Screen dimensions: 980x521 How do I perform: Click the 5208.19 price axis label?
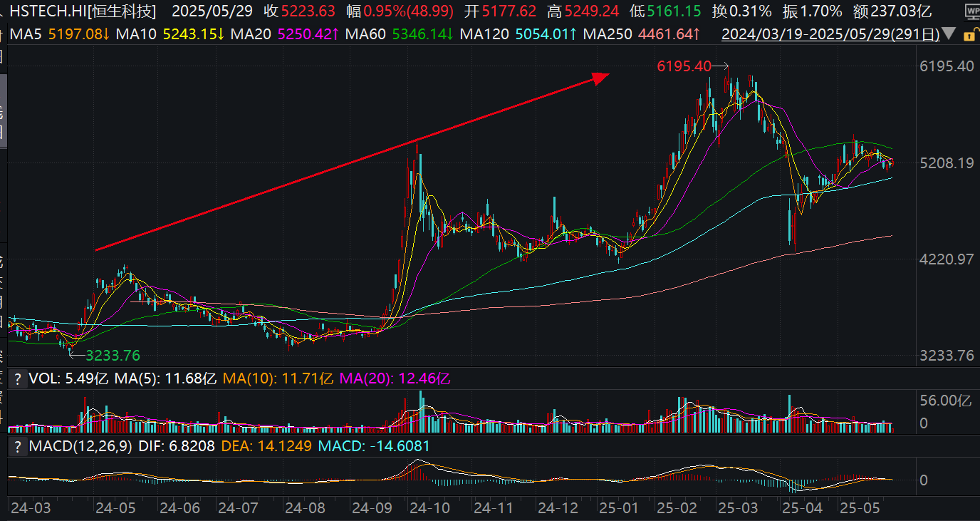click(x=946, y=163)
